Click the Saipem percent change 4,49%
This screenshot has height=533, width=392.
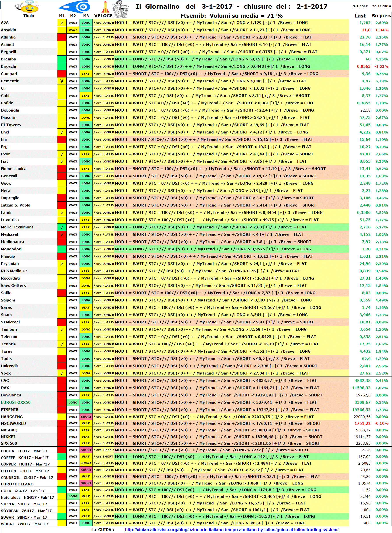pos(381,300)
